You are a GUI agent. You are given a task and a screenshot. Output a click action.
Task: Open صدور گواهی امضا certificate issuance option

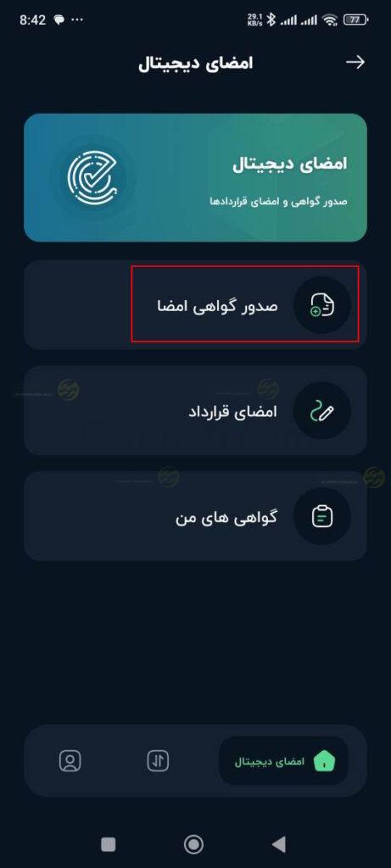point(195,304)
